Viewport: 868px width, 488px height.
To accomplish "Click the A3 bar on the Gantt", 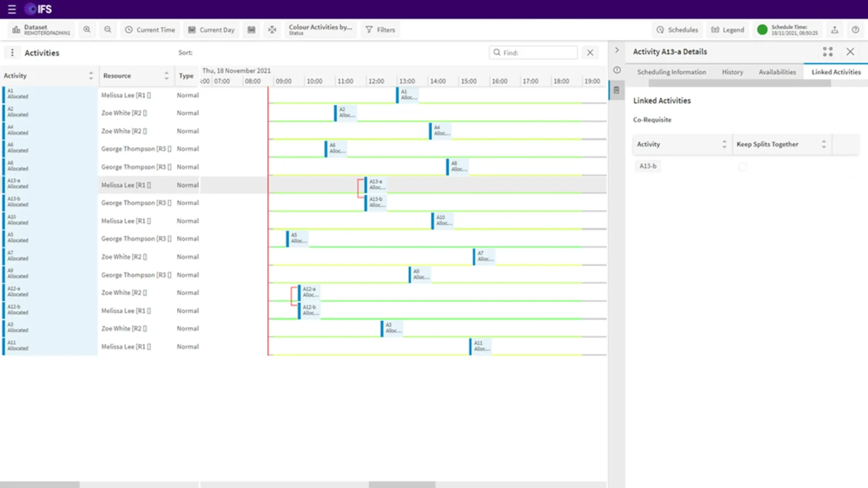I will point(392,328).
